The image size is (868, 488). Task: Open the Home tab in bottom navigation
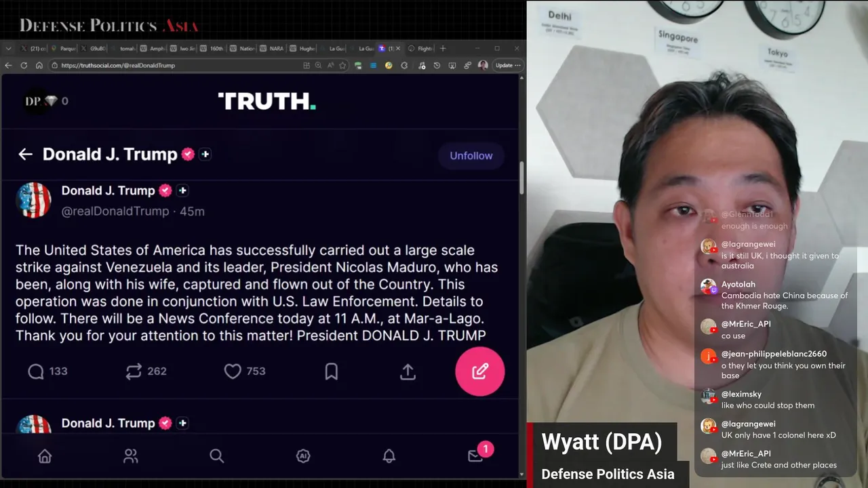pyautogui.click(x=45, y=457)
